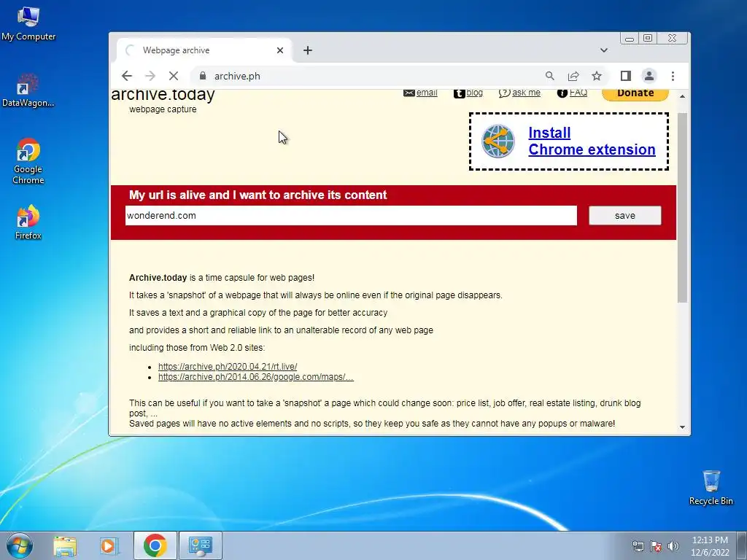Image resolution: width=747 pixels, height=560 pixels.
Task: Open the archive.ph/2020.04.21/rt.live link
Action: tap(228, 367)
